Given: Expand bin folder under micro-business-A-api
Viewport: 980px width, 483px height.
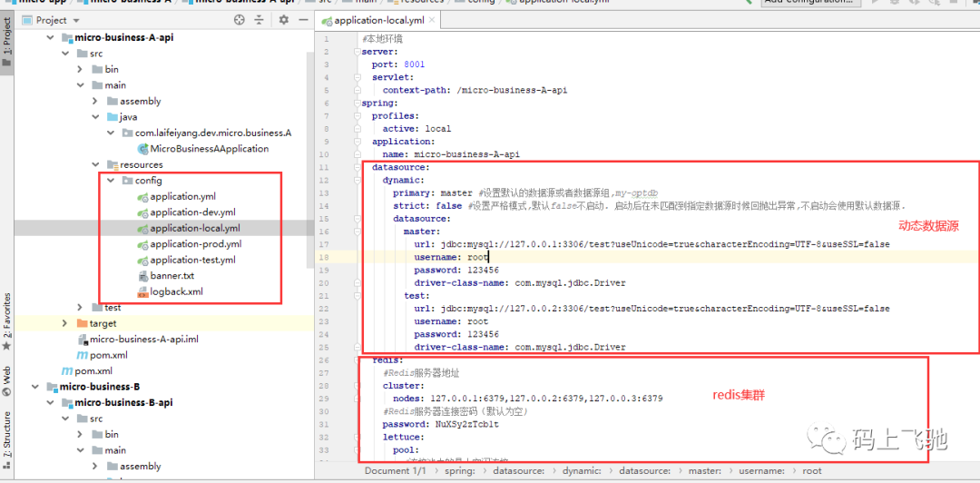Looking at the screenshot, I should pos(79,69).
